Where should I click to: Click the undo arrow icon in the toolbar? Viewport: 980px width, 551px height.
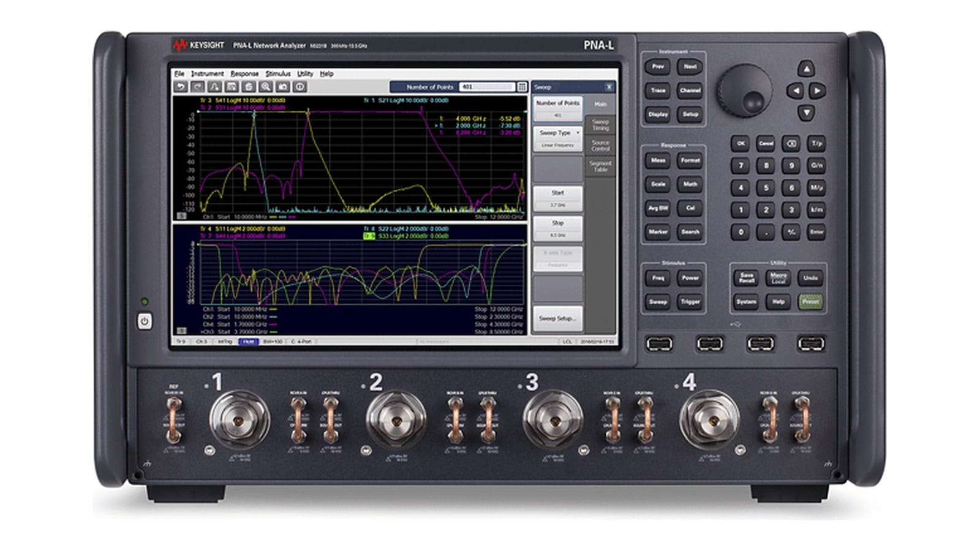(180, 87)
